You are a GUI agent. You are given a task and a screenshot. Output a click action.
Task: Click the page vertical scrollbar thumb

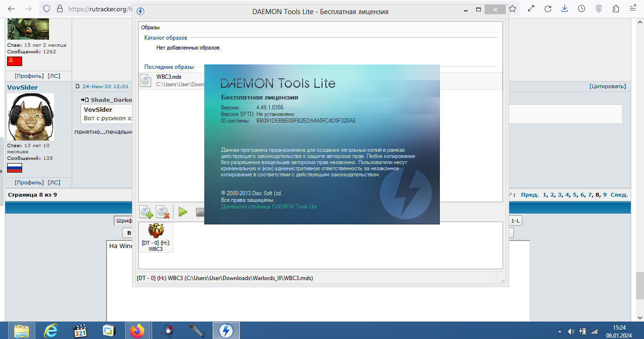[640, 285]
